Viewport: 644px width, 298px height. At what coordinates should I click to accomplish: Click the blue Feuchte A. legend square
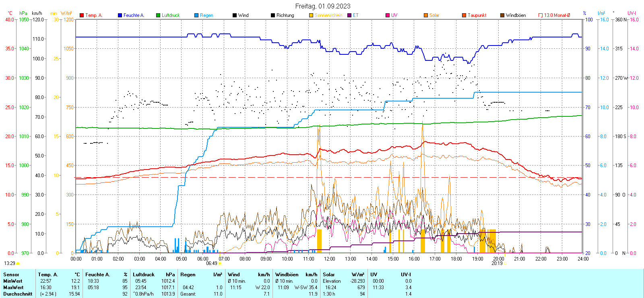[x=120, y=15]
